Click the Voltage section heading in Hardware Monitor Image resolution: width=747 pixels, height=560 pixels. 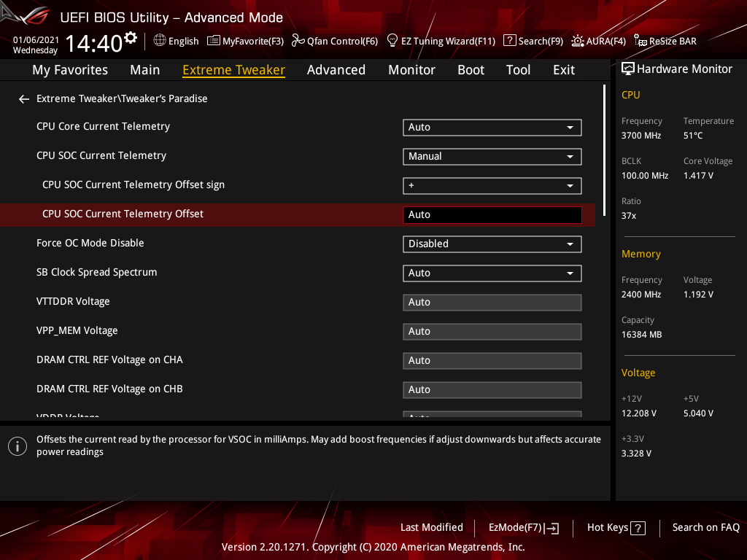tap(638, 373)
